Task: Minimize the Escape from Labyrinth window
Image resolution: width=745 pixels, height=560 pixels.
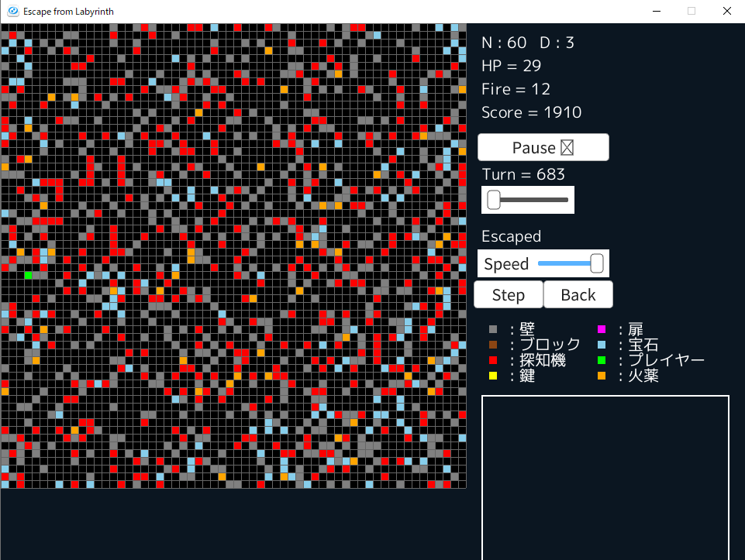Action: pos(657,11)
